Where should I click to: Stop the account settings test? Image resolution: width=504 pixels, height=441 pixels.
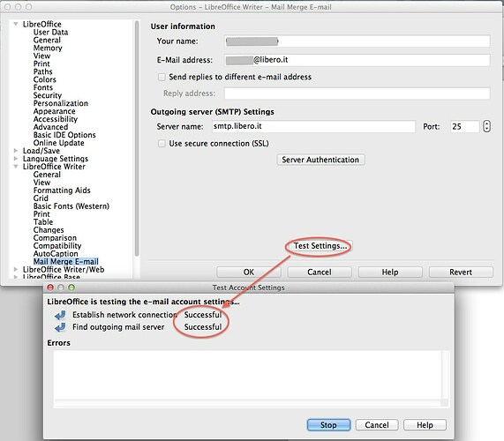pos(328,425)
